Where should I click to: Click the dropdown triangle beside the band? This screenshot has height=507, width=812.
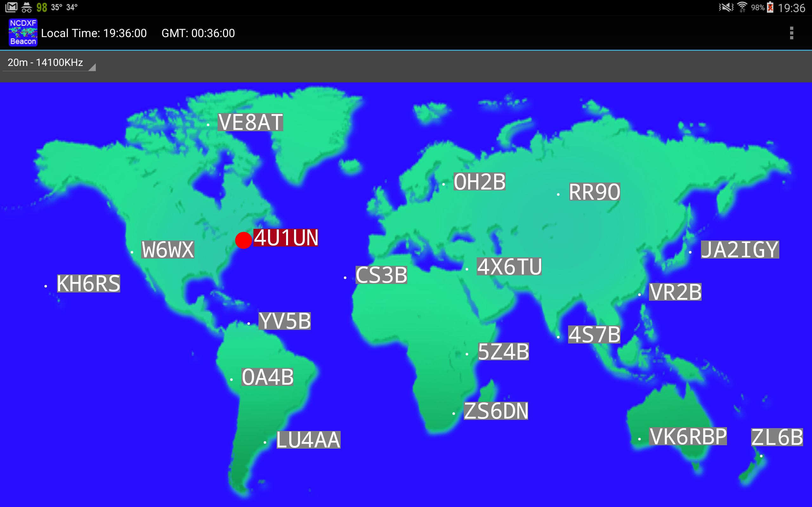92,67
